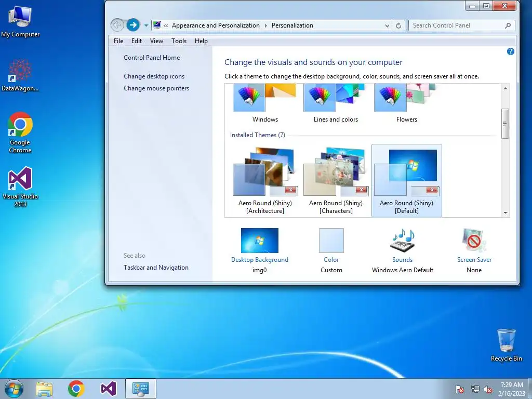Open the DataWagon desktop shortcut
Image resolution: width=532 pixels, height=399 pixels.
coord(20,75)
